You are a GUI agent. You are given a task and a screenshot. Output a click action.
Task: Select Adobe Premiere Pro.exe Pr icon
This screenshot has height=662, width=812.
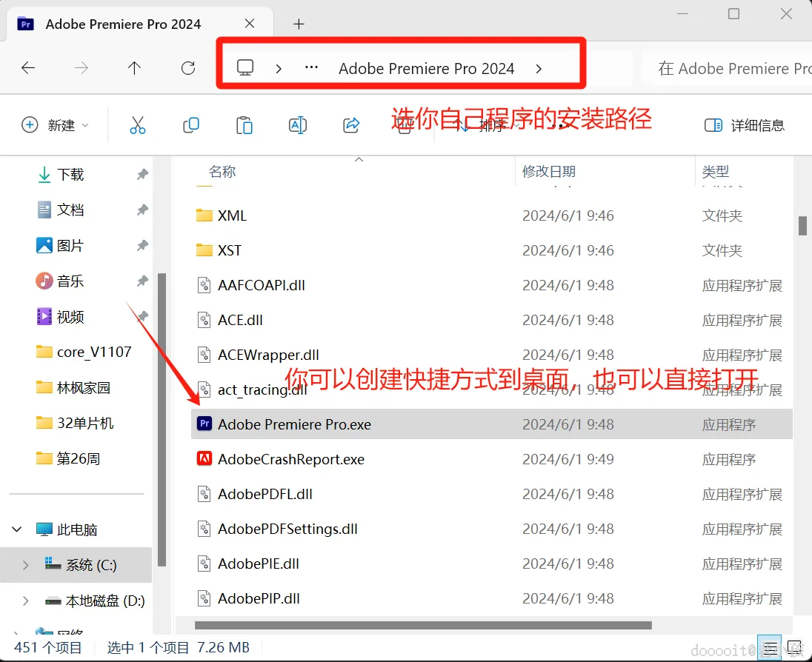204,424
